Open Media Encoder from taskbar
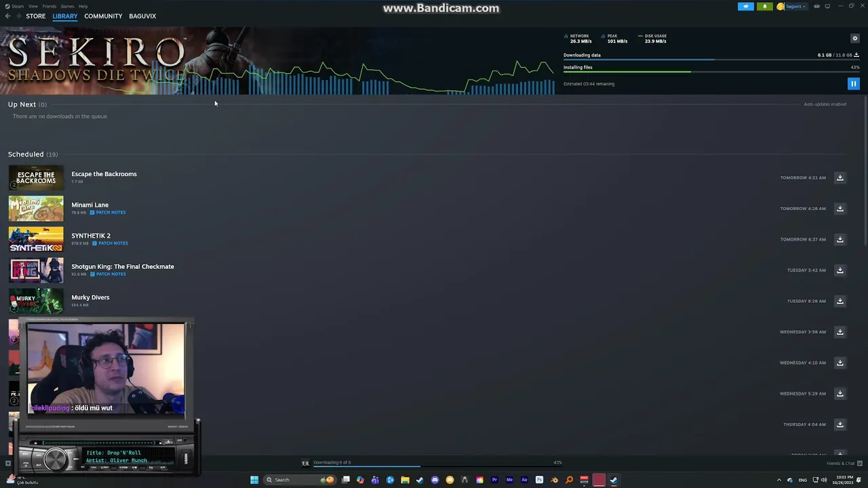The width and height of the screenshot is (868, 488). pos(510,480)
